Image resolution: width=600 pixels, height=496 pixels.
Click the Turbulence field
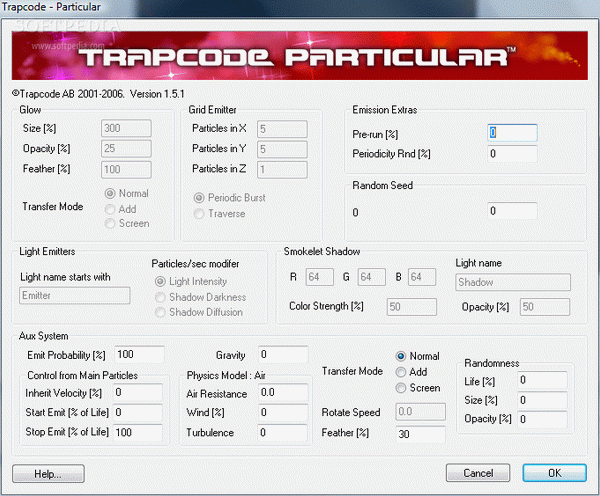[283, 432]
